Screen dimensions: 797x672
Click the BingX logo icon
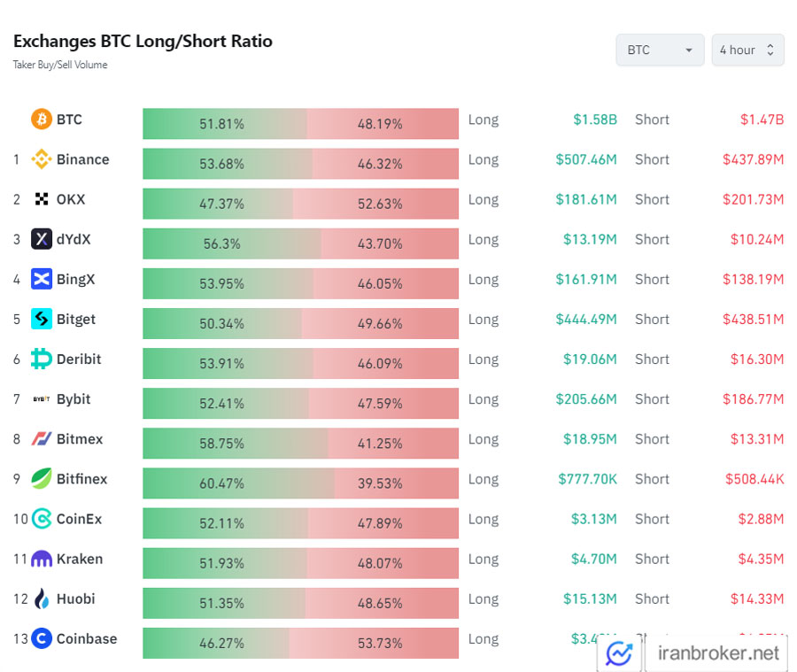pos(42,279)
